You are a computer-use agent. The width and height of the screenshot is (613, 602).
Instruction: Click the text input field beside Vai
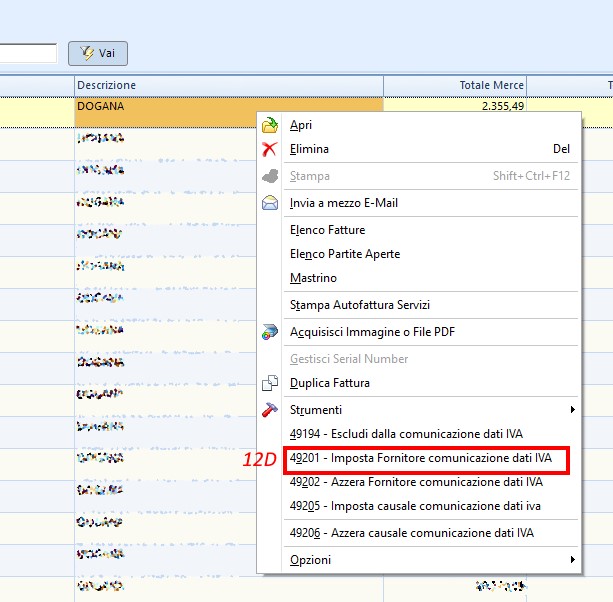(x=28, y=53)
